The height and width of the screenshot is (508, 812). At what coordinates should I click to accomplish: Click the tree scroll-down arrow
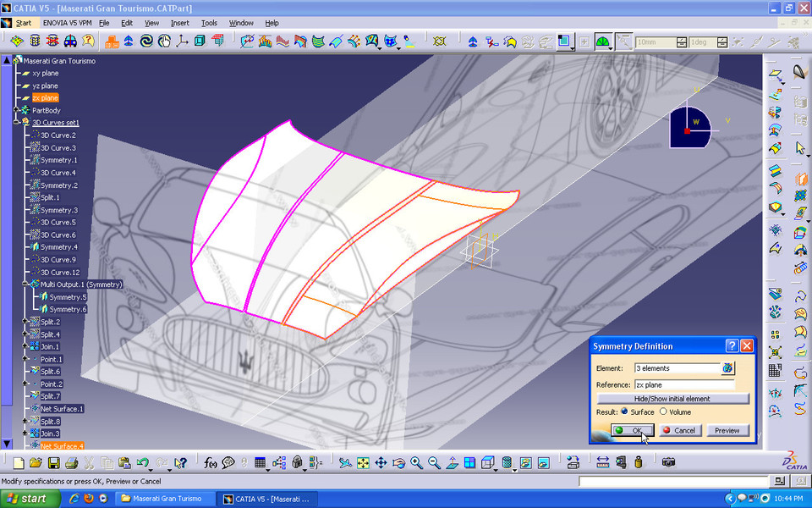[7, 444]
